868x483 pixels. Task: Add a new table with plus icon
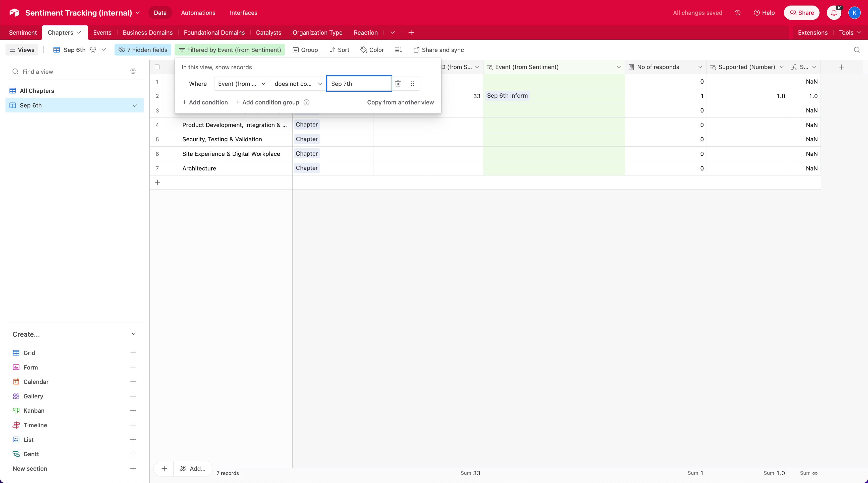(411, 33)
